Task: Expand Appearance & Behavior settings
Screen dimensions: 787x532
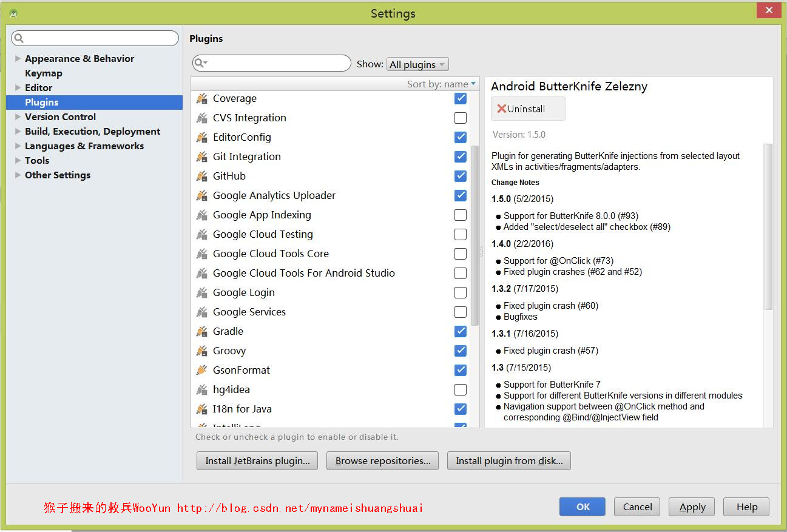Action: tap(18, 59)
